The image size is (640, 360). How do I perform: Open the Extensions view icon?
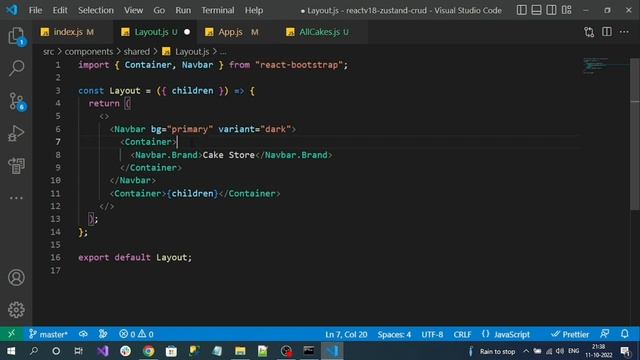tap(16, 166)
